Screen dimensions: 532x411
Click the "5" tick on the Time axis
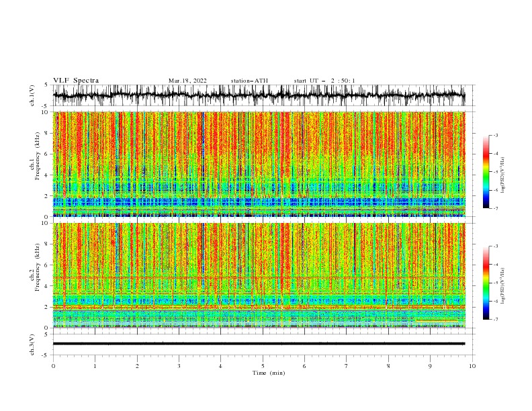(x=263, y=366)
